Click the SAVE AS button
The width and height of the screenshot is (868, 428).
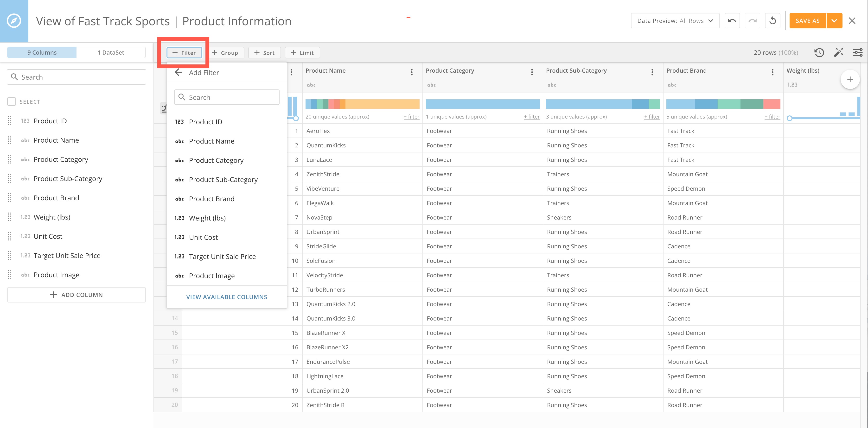(807, 20)
